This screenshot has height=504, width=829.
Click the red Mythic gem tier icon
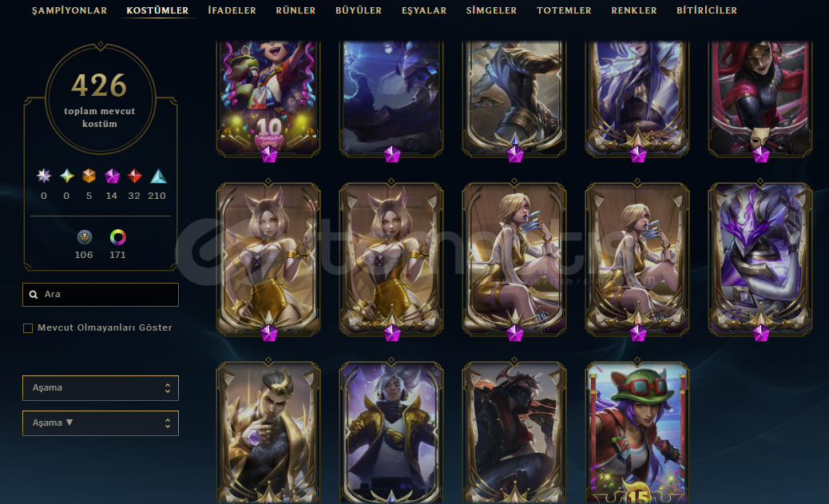coord(134,176)
